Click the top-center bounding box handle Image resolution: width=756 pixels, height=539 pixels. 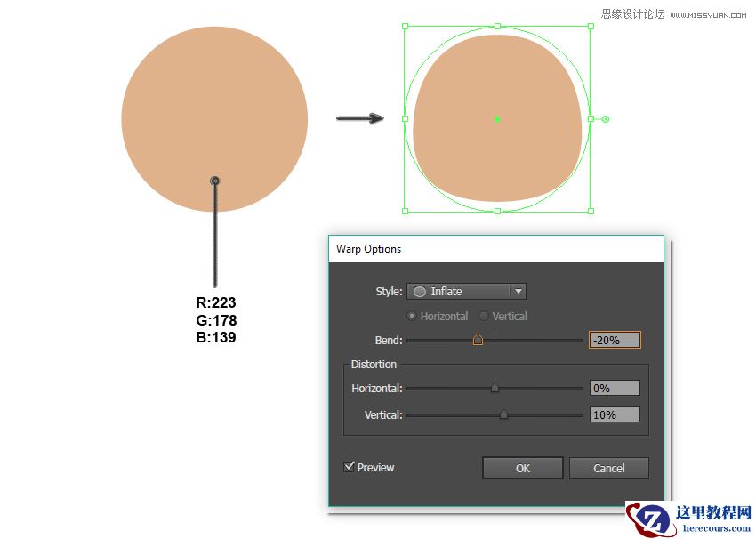tap(497, 27)
